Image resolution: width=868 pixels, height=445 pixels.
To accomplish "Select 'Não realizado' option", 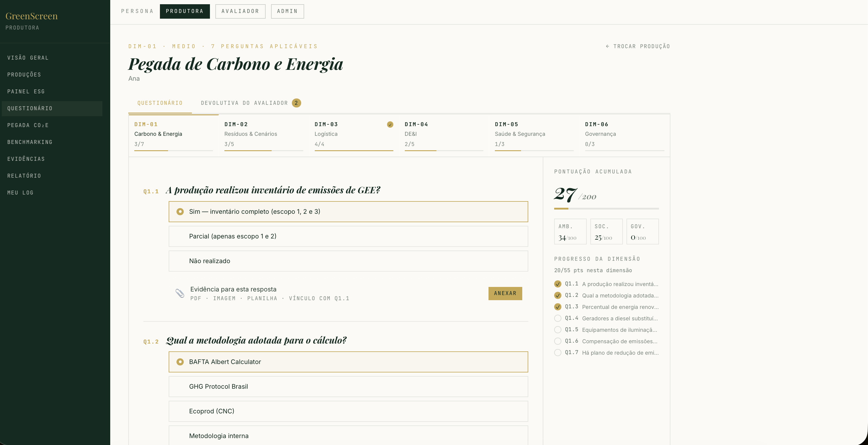I will 348,261.
